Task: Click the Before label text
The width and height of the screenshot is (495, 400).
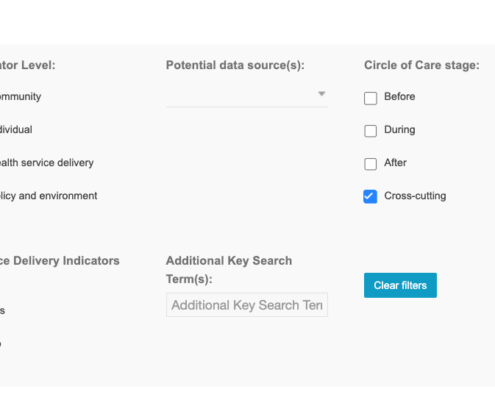Action: click(400, 97)
